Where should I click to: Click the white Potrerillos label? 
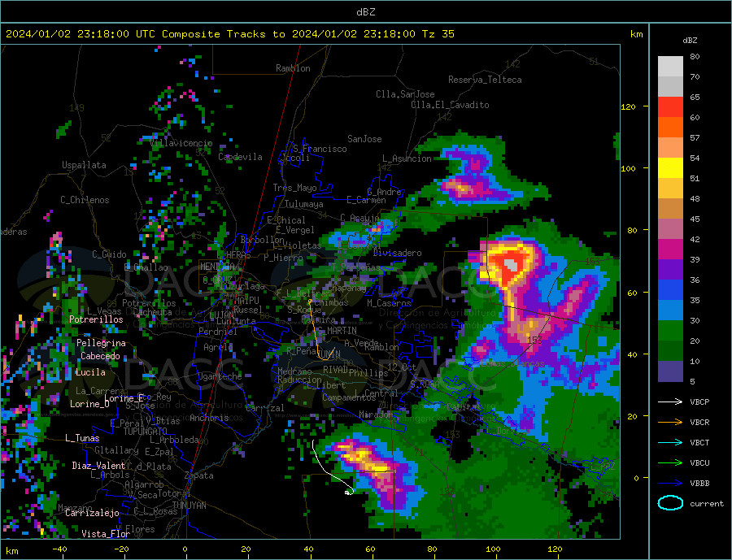click(x=96, y=319)
